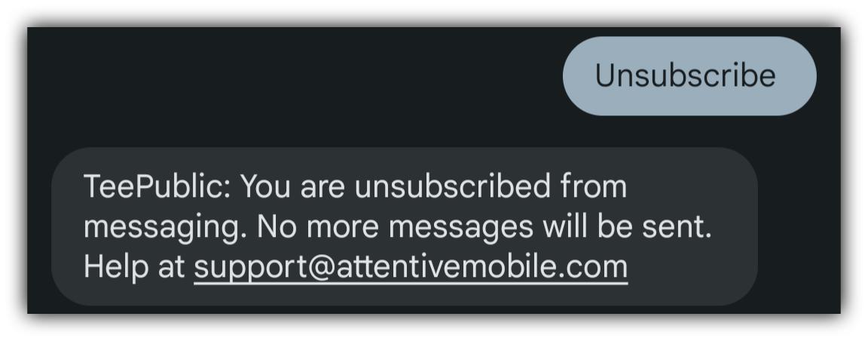Click "No more messages will be sent" sentence
Screen dimensions: 868x341
click(x=484, y=226)
